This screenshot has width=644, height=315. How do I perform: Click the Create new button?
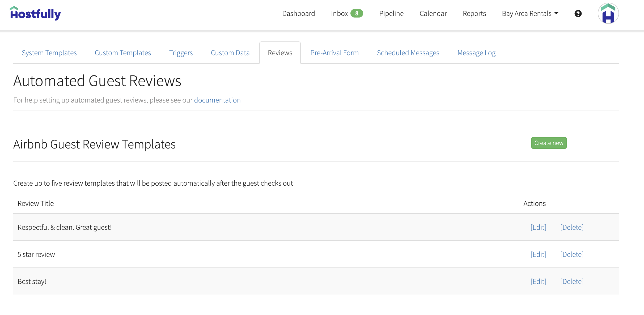(549, 143)
